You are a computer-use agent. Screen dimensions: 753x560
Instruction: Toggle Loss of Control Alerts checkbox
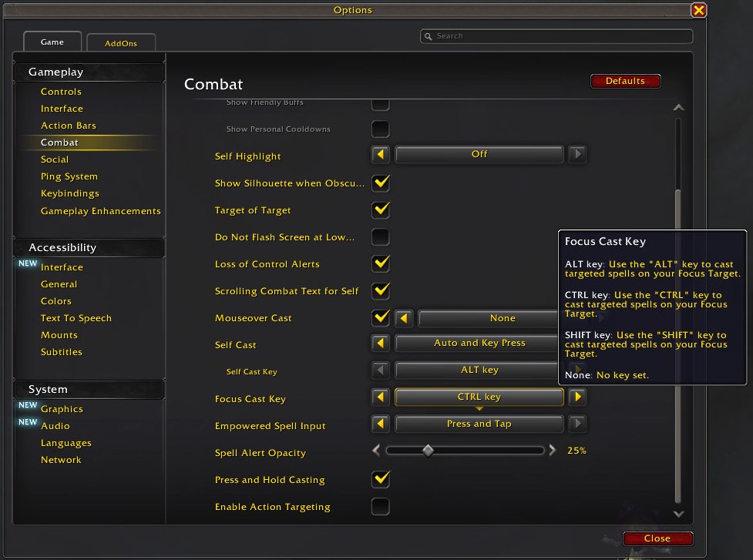(380, 263)
